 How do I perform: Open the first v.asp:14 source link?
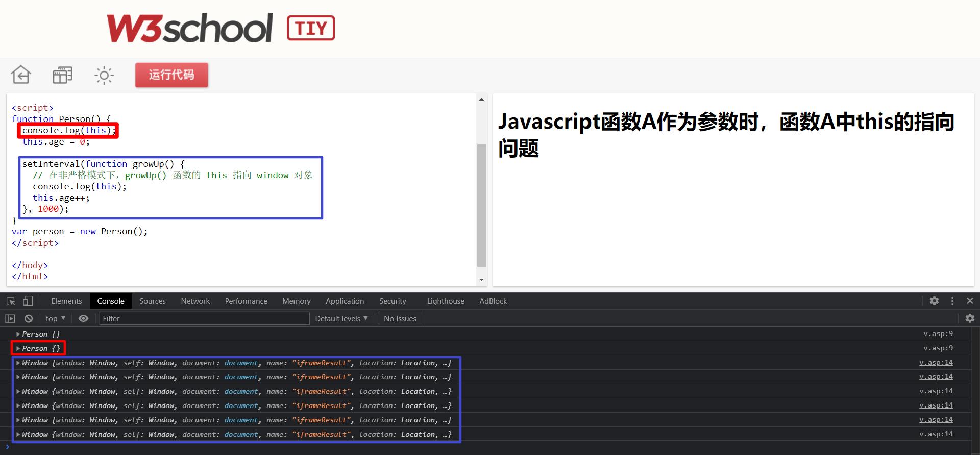point(936,363)
